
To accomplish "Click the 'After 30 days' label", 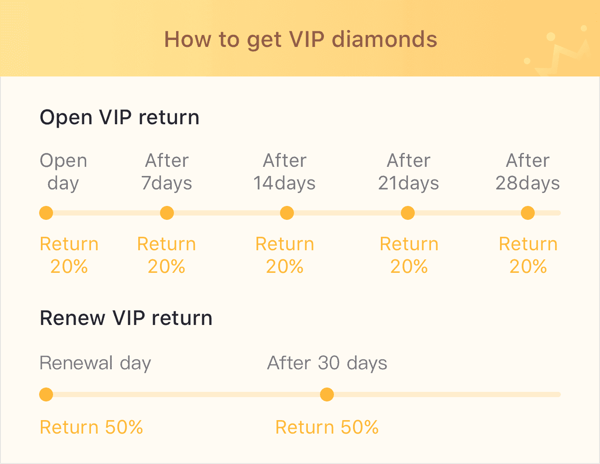I will (327, 363).
